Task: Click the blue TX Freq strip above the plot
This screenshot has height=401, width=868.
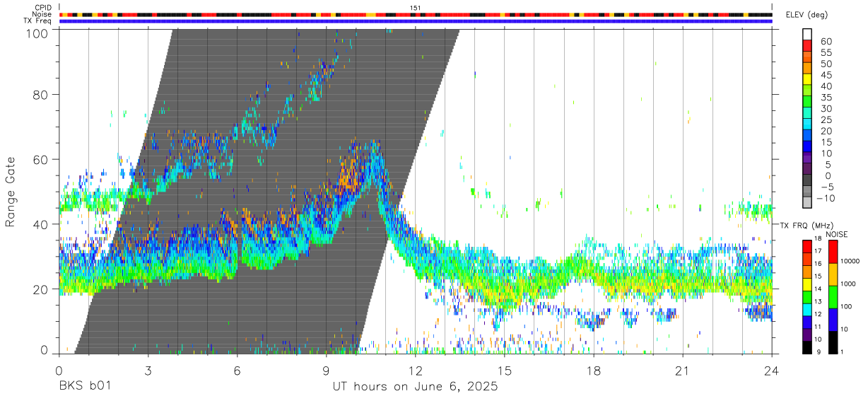Action: pos(416,21)
